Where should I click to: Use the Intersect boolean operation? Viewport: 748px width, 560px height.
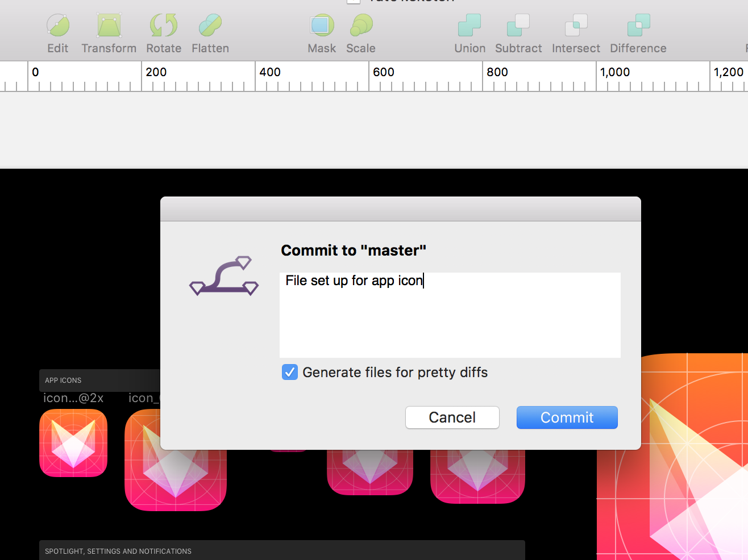[576, 34]
